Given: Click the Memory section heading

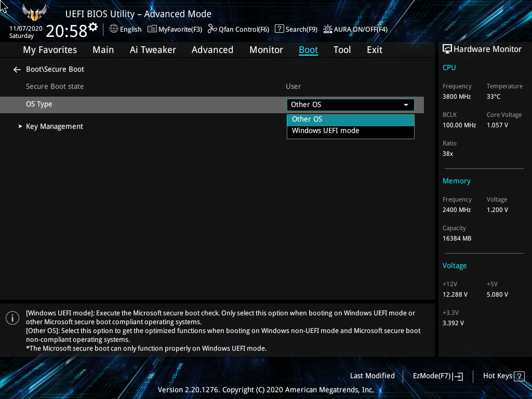Looking at the screenshot, I should (456, 181).
